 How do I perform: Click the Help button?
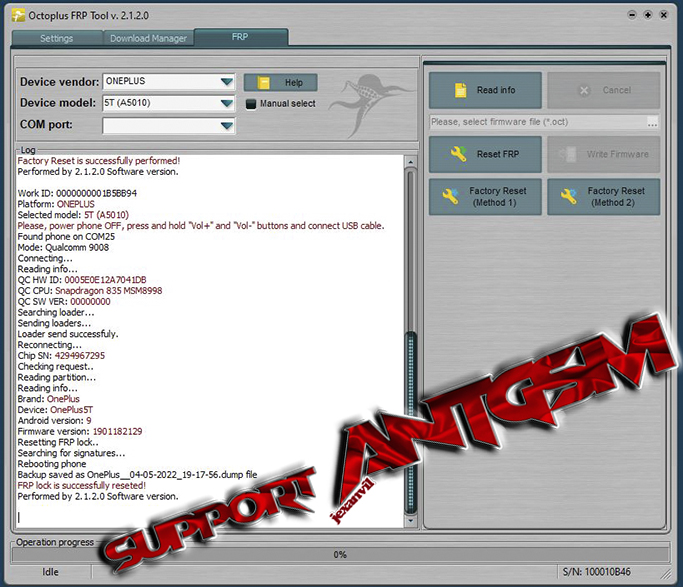pos(281,82)
